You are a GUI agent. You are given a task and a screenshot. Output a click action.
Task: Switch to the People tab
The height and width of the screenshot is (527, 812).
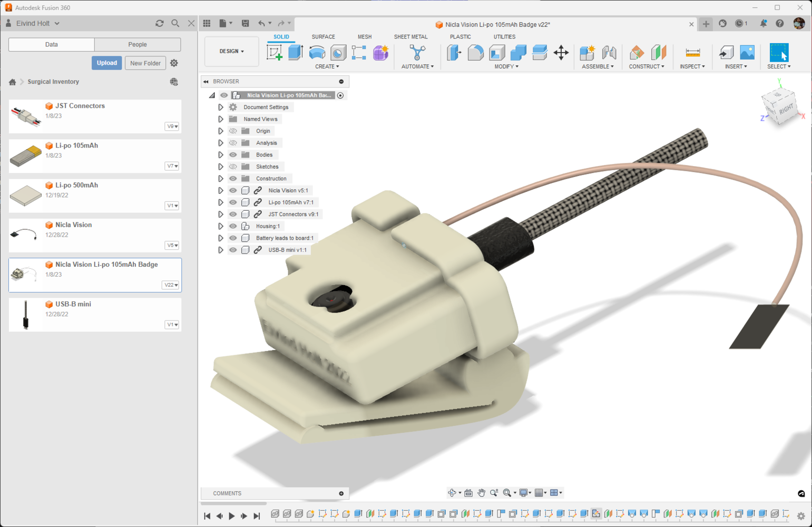point(138,45)
